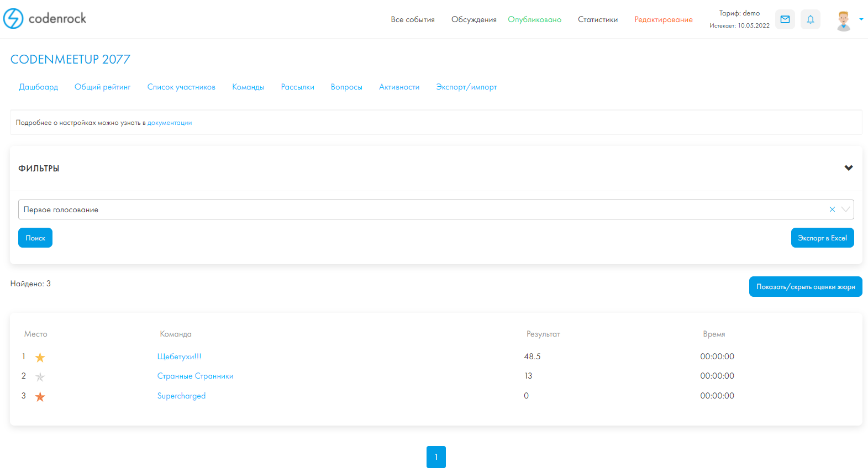Go to Экспорт/импорт tab
Screen dimensions: 868x472
click(x=466, y=87)
